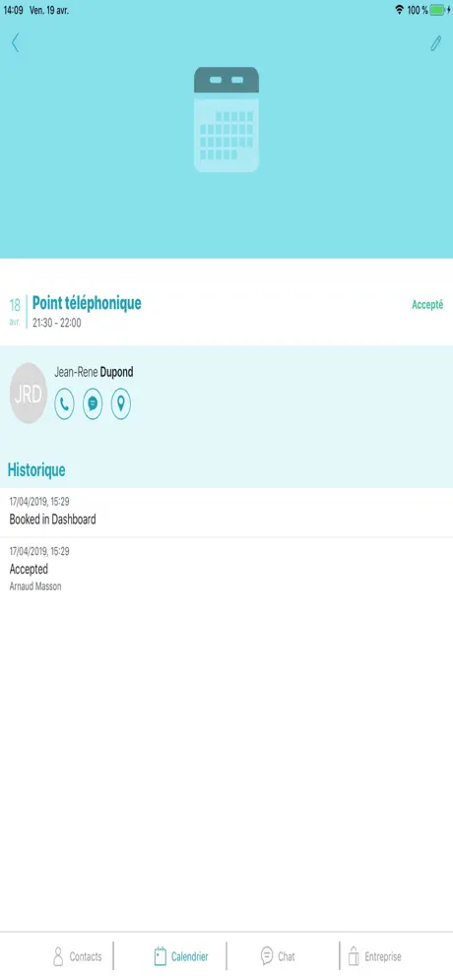Open the Chat tab
The height and width of the screenshot is (980, 453).
[x=278, y=956]
